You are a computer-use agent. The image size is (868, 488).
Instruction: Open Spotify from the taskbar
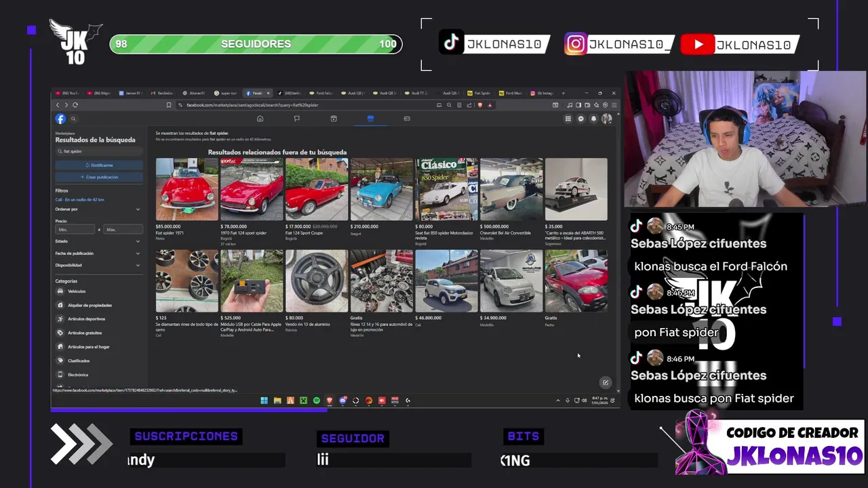coord(317,401)
